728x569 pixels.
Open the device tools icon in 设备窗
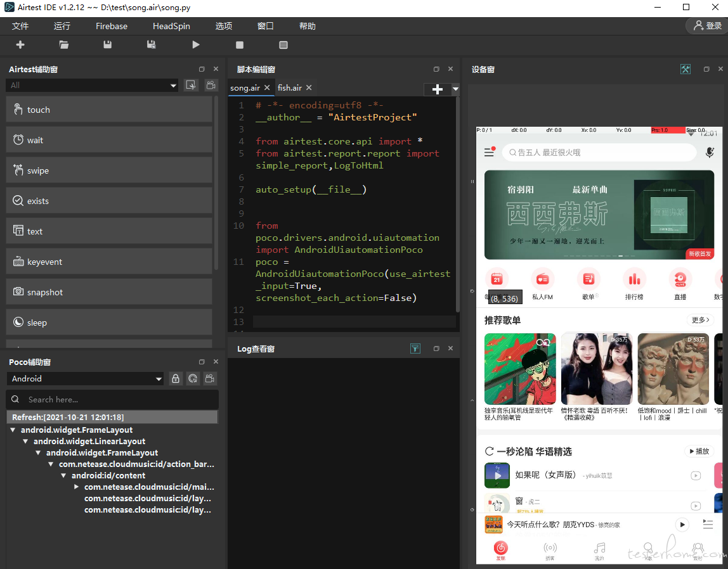point(686,69)
